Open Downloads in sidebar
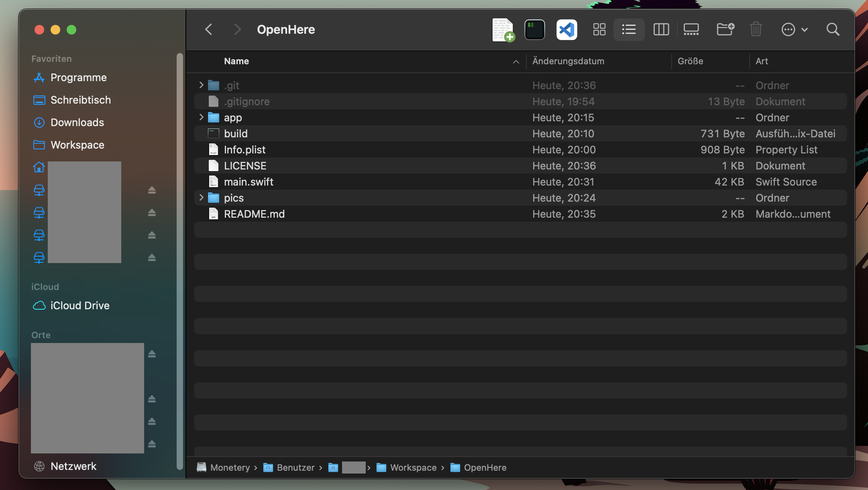The image size is (868, 490). tap(77, 122)
